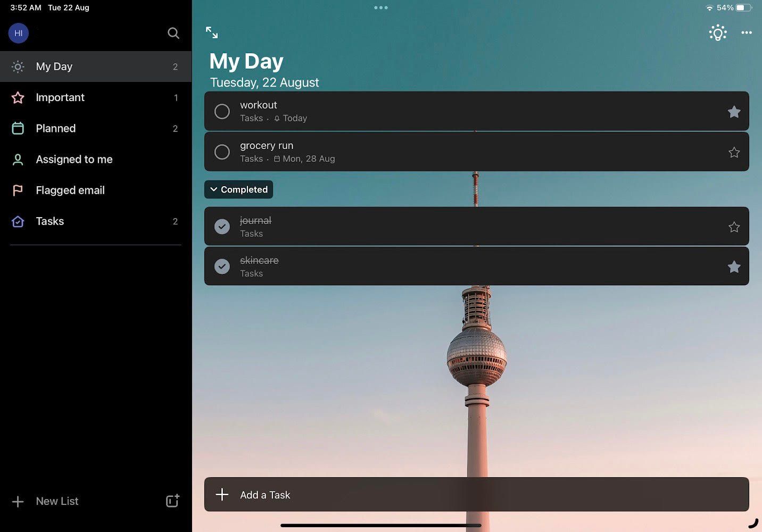Click Add a Task

265,494
